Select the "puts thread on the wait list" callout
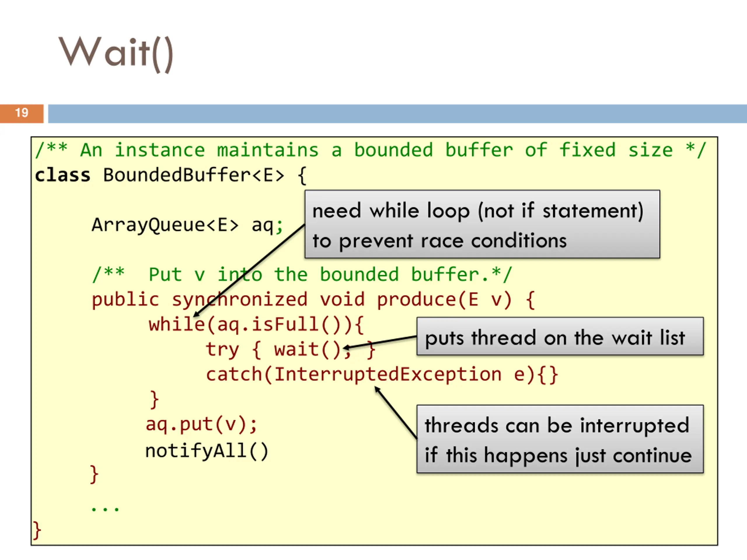747x560 pixels. [560, 336]
